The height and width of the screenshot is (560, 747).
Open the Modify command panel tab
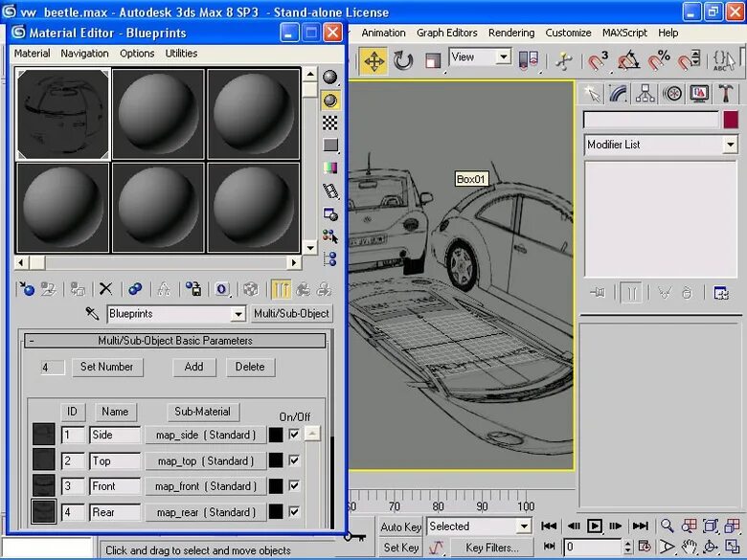618,94
